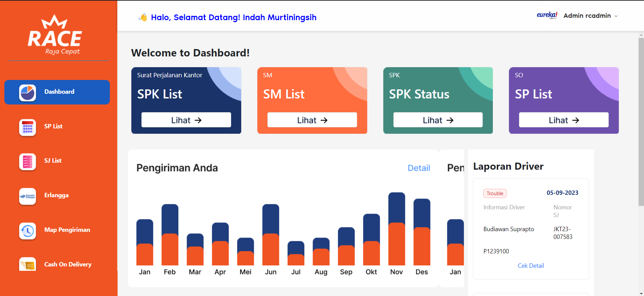Open the Erlangga logo icon
644x296 pixels.
pyautogui.click(x=28, y=196)
